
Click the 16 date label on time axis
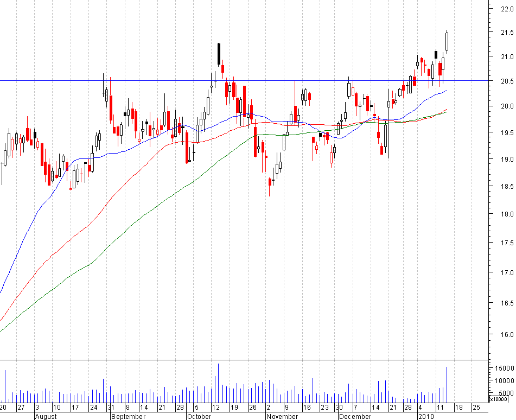pyautogui.click(x=307, y=407)
